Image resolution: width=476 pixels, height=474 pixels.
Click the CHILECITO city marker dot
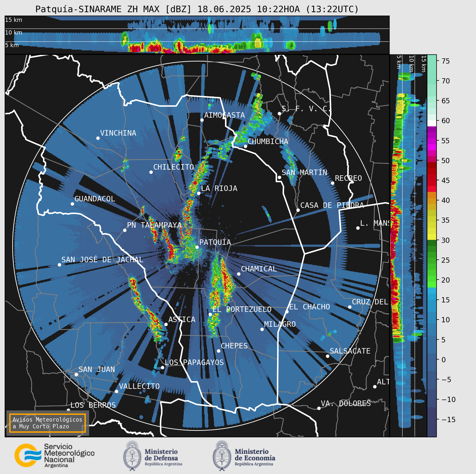click(151, 172)
